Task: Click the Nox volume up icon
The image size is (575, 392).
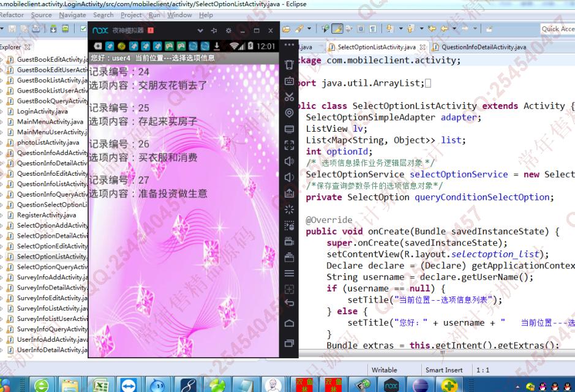Action: pos(289,161)
